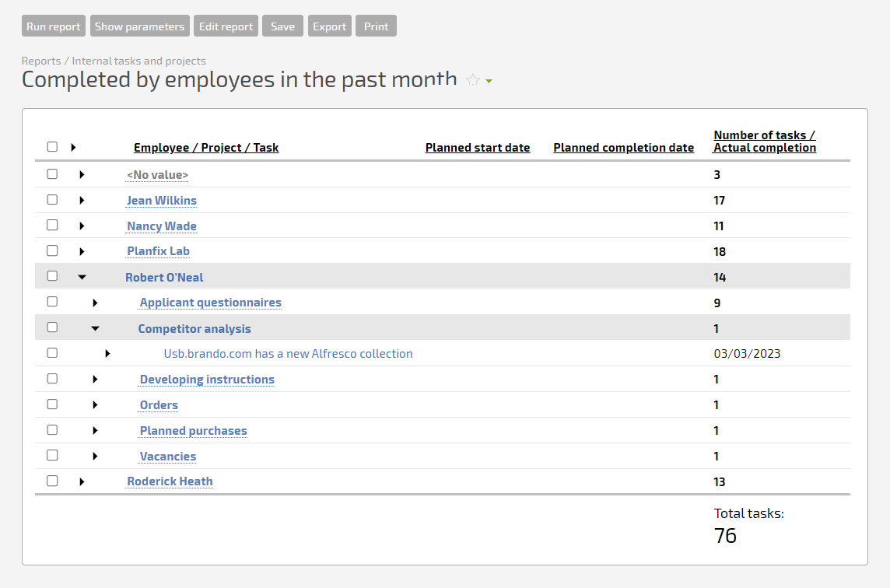Check the Planfix Lab row checkbox
The image size is (890, 588).
click(52, 250)
